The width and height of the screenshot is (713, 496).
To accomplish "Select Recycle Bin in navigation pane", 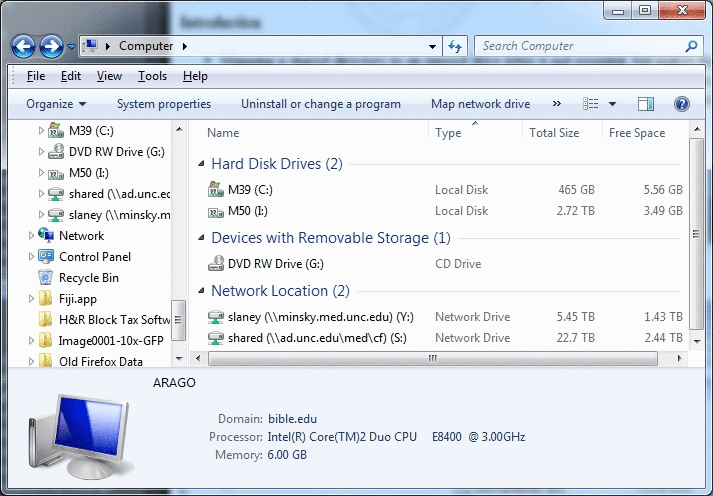I will (88, 278).
